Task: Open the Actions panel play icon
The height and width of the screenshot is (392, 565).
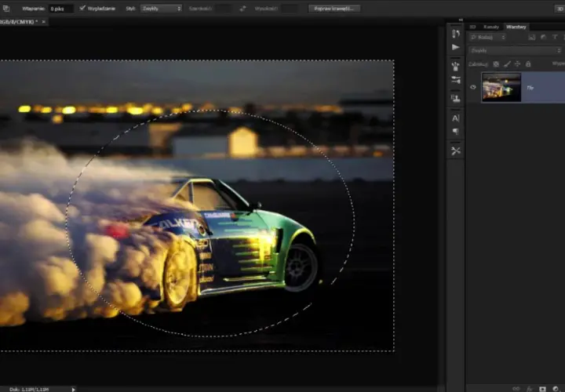Action: (x=456, y=47)
